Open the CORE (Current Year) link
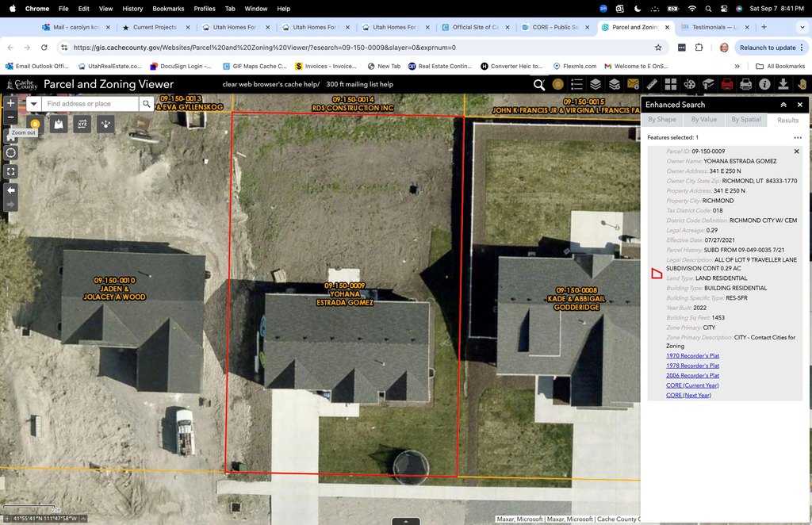812x525 pixels. pos(691,385)
